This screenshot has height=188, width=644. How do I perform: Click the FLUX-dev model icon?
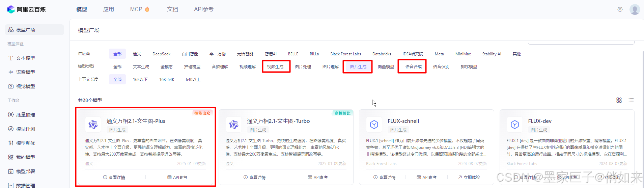tap(514, 125)
